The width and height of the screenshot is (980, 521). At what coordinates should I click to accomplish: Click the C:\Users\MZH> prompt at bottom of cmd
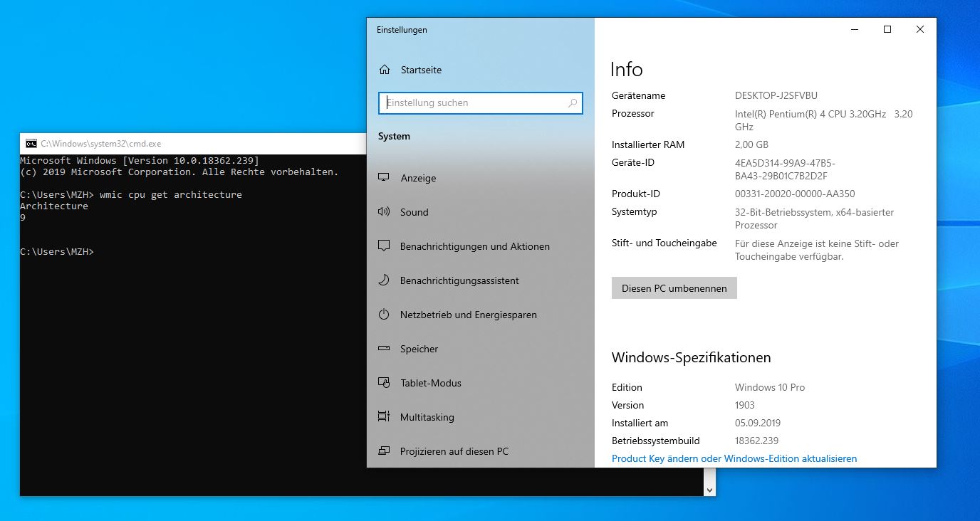point(57,252)
